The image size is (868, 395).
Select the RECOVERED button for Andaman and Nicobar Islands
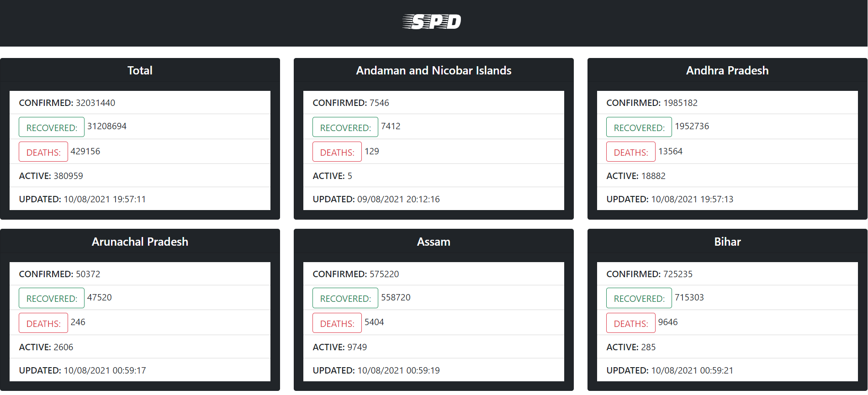[x=345, y=127]
